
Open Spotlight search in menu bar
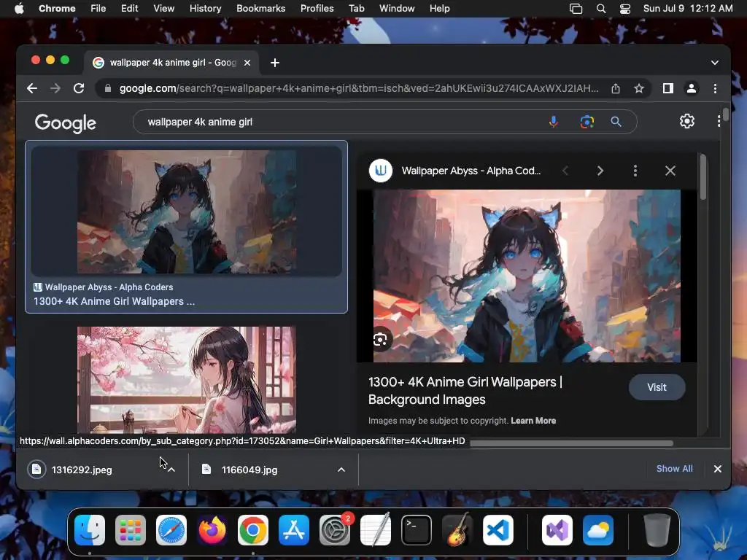pyautogui.click(x=601, y=9)
